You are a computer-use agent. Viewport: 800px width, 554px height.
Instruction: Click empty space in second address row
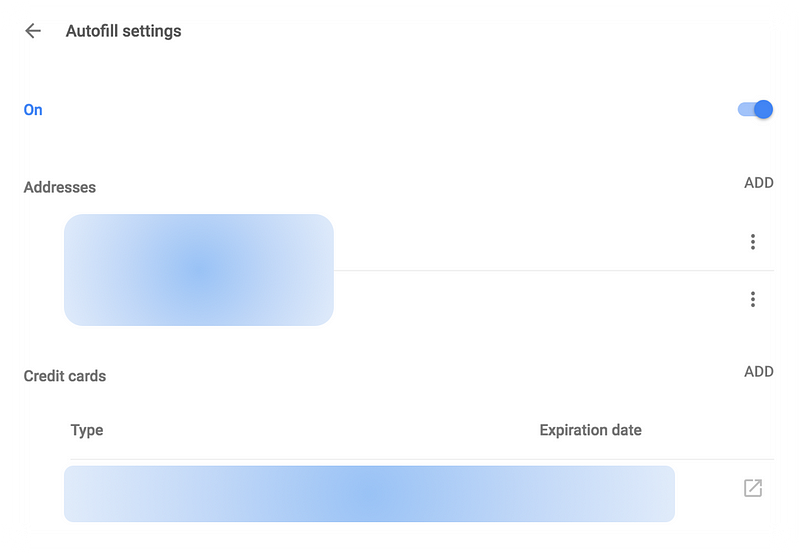pos(536,299)
